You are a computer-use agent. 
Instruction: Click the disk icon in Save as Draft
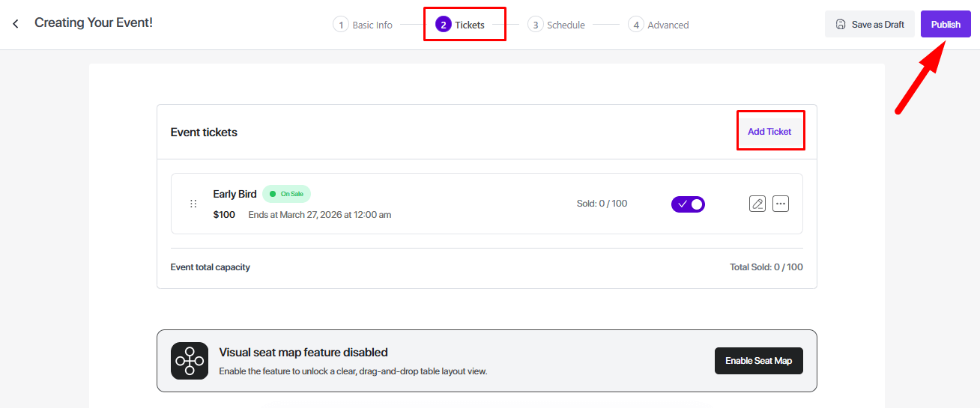[x=841, y=25]
